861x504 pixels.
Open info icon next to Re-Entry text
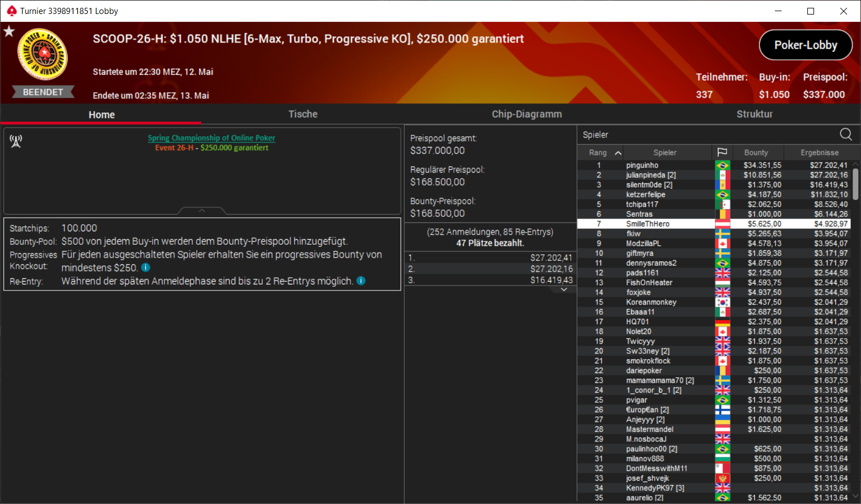point(361,280)
